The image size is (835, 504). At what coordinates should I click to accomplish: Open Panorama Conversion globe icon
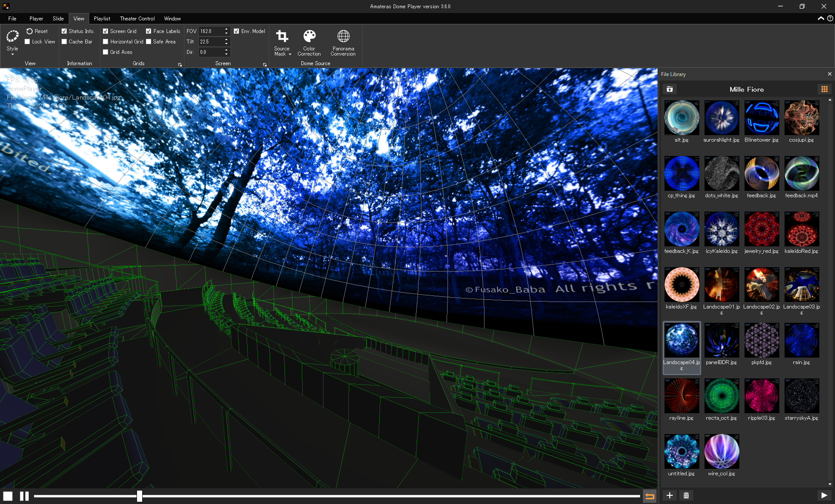click(x=343, y=42)
